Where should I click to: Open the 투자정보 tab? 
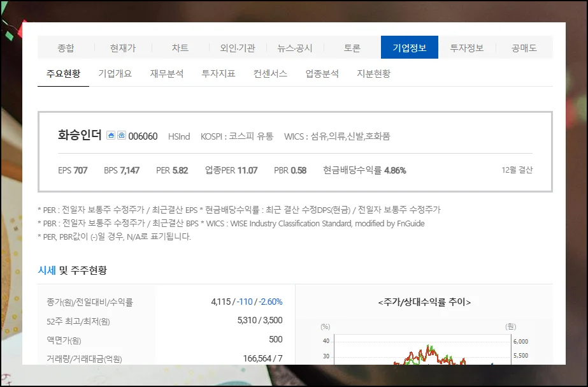point(467,47)
